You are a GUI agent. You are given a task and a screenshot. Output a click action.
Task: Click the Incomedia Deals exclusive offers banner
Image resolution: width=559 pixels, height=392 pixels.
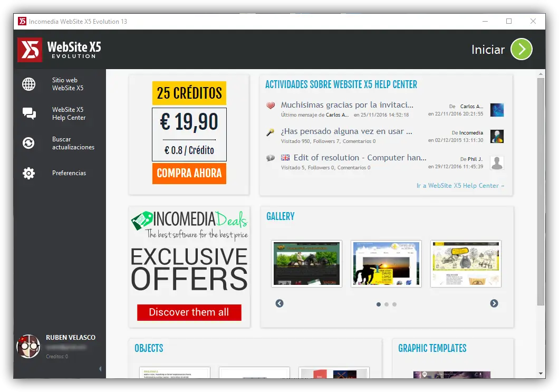pos(189,267)
